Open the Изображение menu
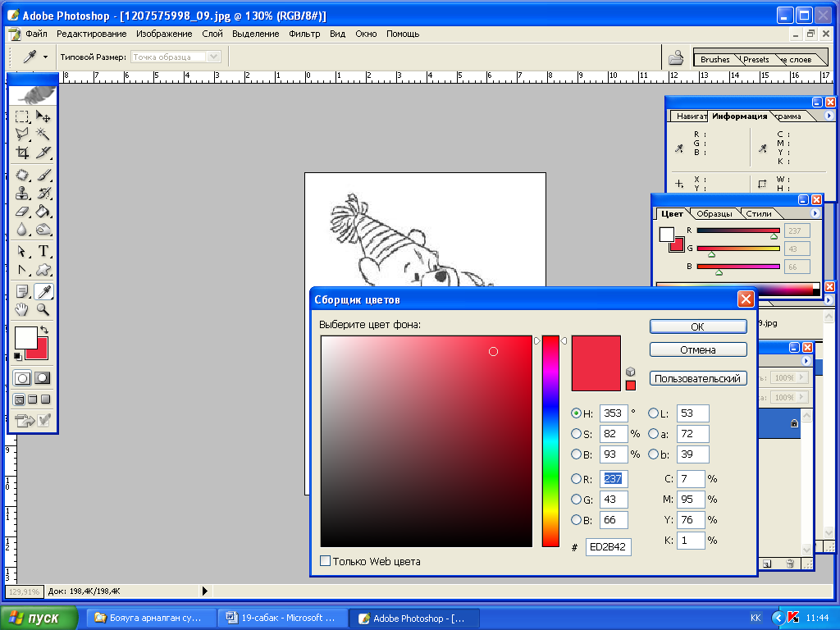 [164, 34]
